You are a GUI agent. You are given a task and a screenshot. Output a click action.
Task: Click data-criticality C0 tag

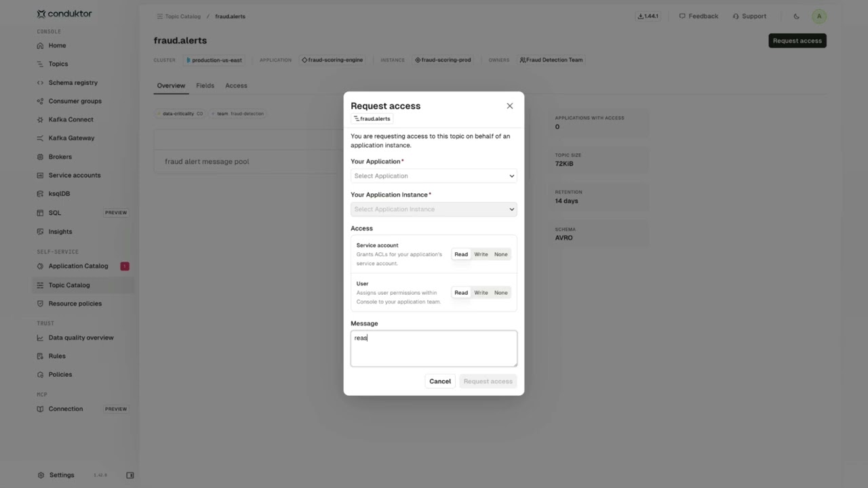click(x=180, y=114)
